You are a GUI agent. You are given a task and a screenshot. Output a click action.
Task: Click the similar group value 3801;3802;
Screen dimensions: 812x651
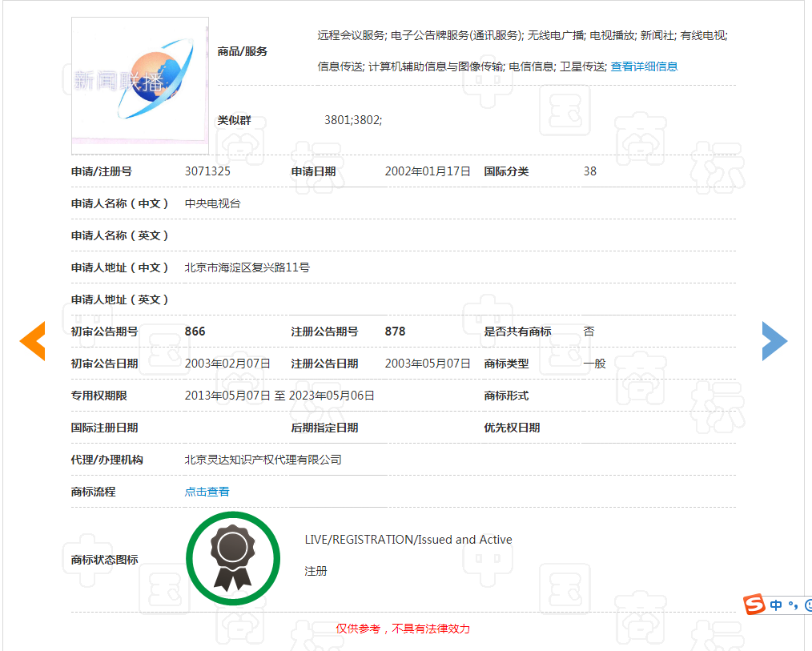tap(353, 120)
